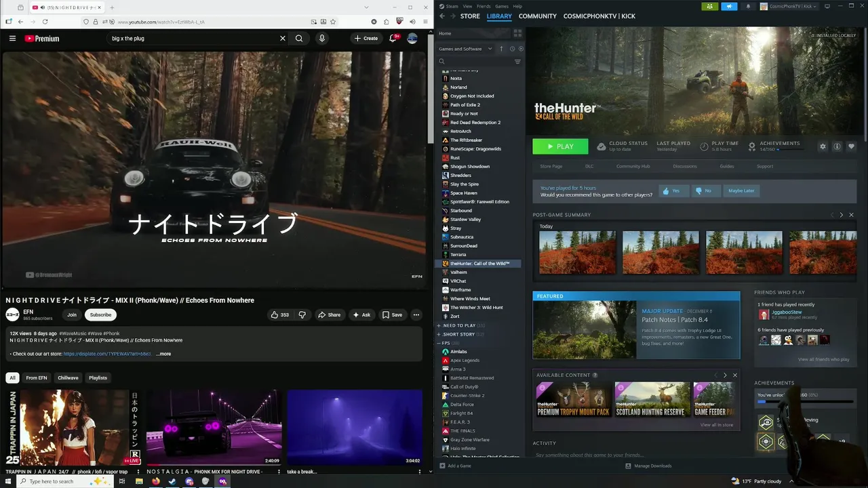The image size is (868, 488).
Task: Open Firefox application menu
Action: [x=425, y=22]
